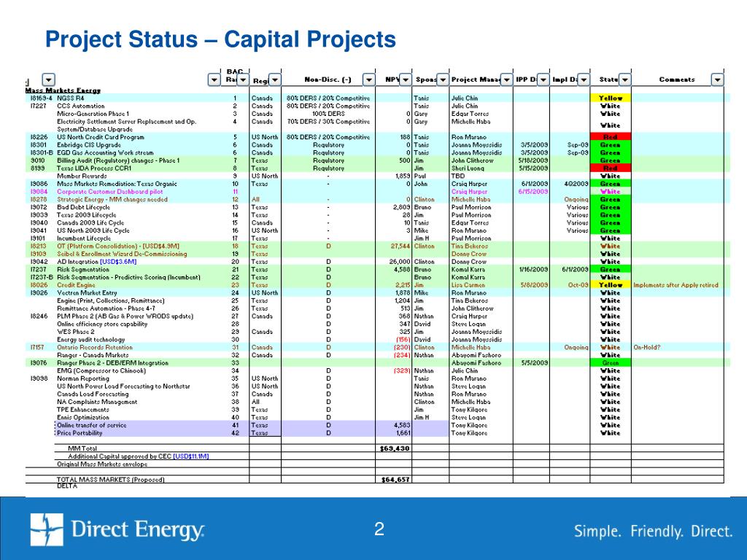747x560 pixels.
Task: Click the Direct Energy logo icon
Action: pyautogui.click(x=47, y=529)
